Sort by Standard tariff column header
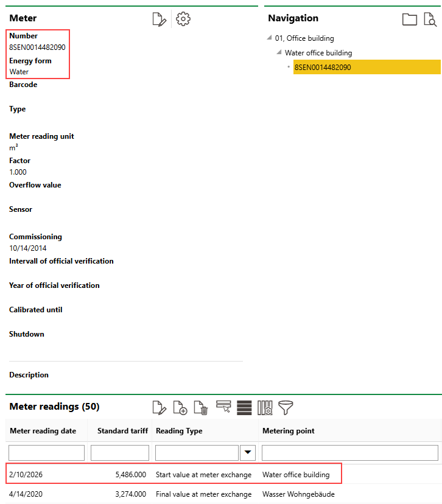Viewport: 442px width, 504px height. click(122, 431)
